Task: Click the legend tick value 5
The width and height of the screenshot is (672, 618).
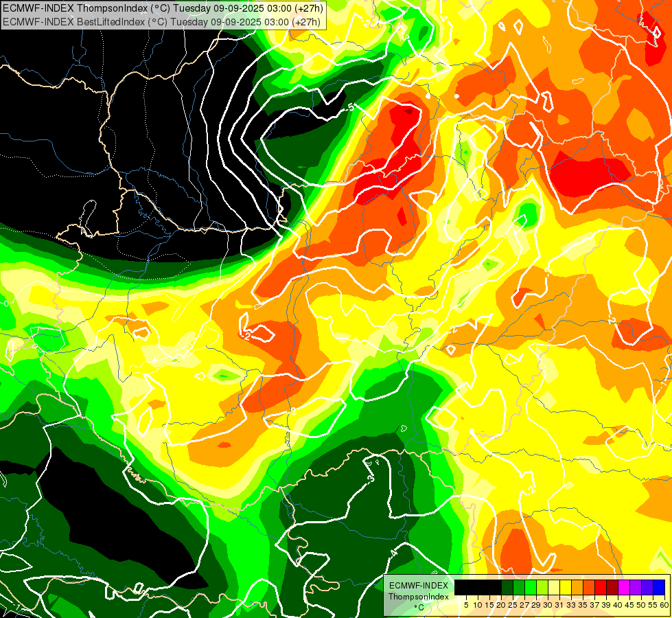Action: 466,605
